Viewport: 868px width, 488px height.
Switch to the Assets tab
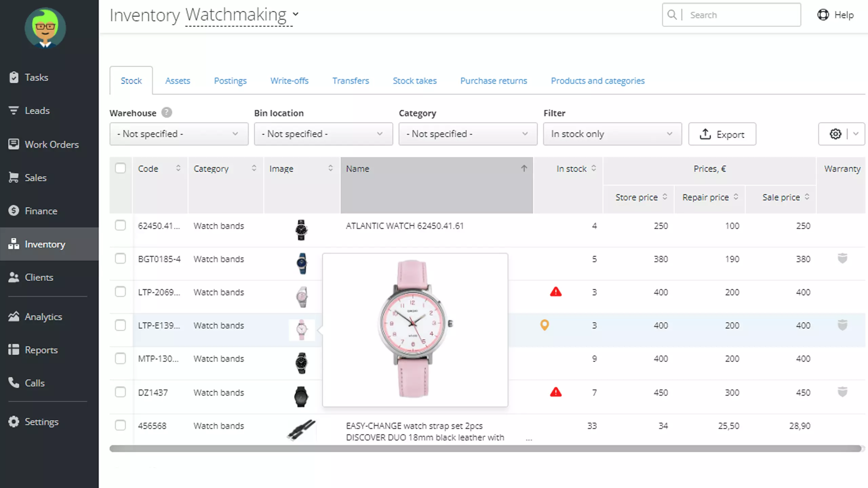[x=178, y=81]
